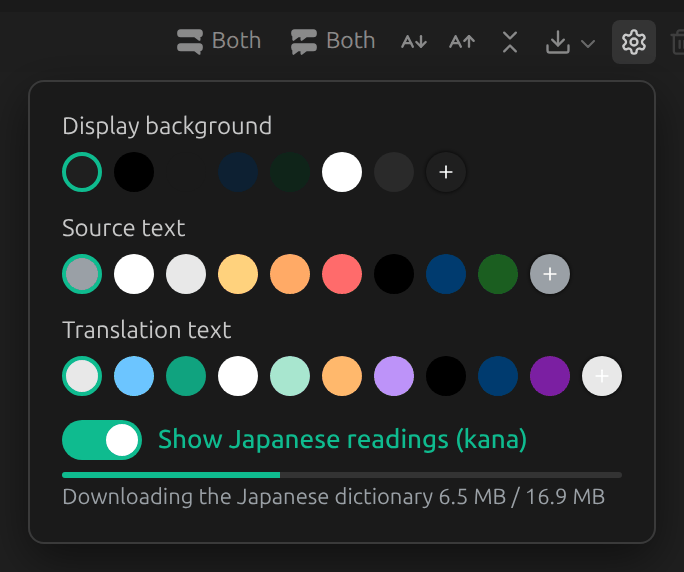Image resolution: width=684 pixels, height=572 pixels.
Task: Set Source text color to yellow
Action: 238,274
